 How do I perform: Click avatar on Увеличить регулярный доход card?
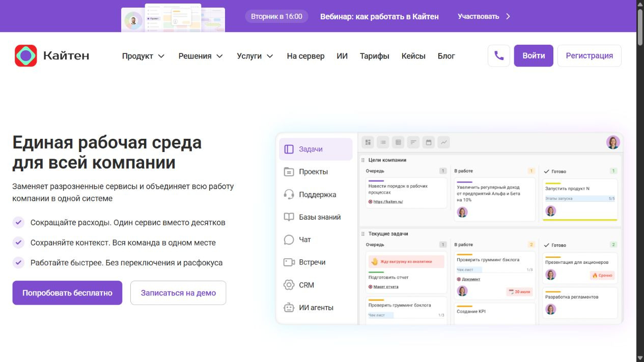[462, 212]
